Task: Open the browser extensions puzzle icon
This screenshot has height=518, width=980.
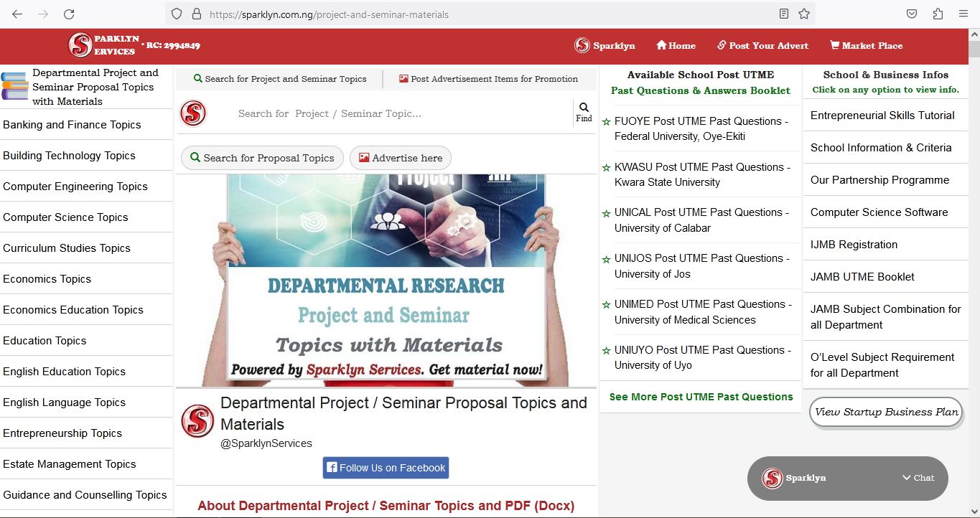Action: point(938,14)
